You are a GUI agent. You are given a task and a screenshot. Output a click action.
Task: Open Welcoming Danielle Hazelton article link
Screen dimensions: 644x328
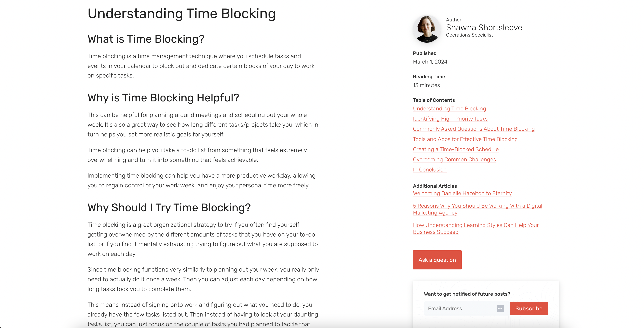coord(462,193)
